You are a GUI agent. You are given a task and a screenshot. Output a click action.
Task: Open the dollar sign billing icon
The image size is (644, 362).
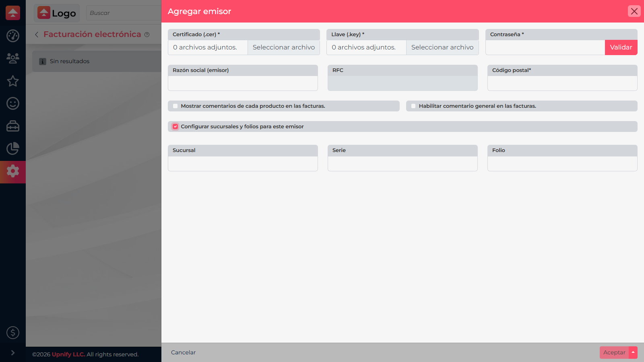click(x=13, y=333)
